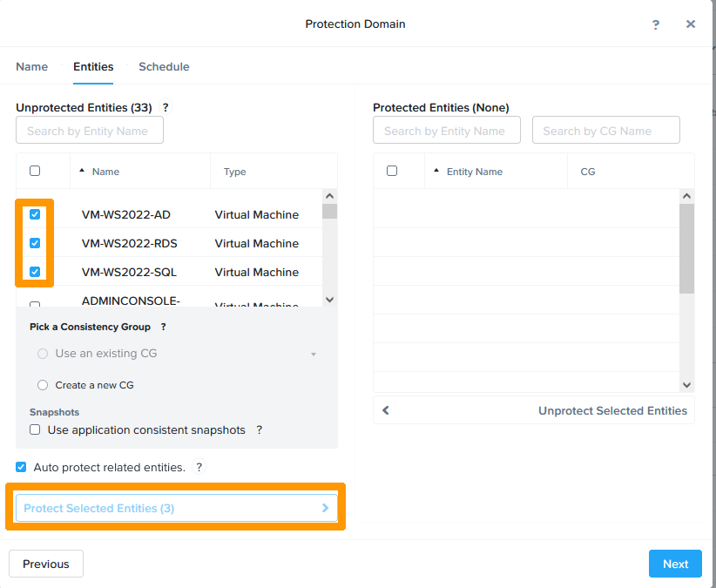Click the help question mark in dialog header
This screenshot has height=588, width=716.
[656, 24]
